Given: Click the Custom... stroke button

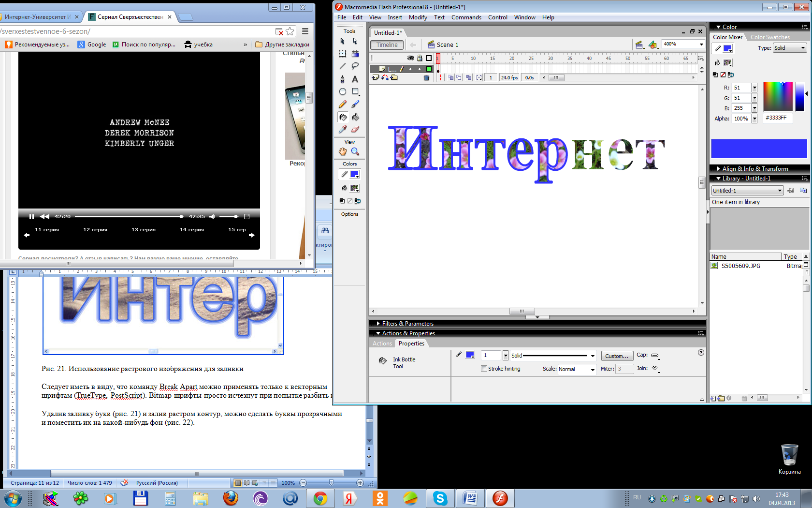Looking at the screenshot, I should point(617,356).
